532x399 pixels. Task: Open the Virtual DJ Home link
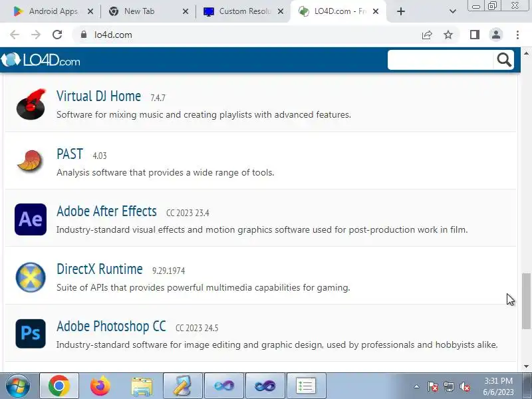pyautogui.click(x=98, y=96)
